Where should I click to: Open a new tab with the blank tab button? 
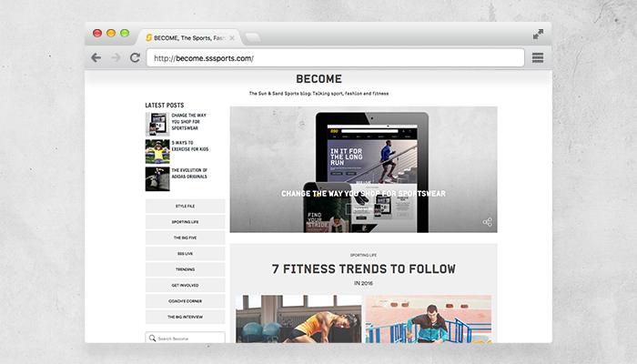coord(253,38)
